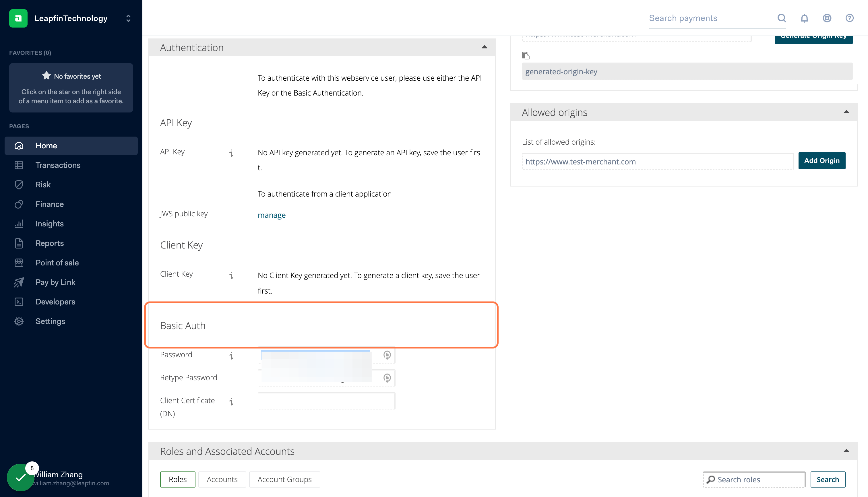Open the support lifebuoy icon

pos(827,18)
